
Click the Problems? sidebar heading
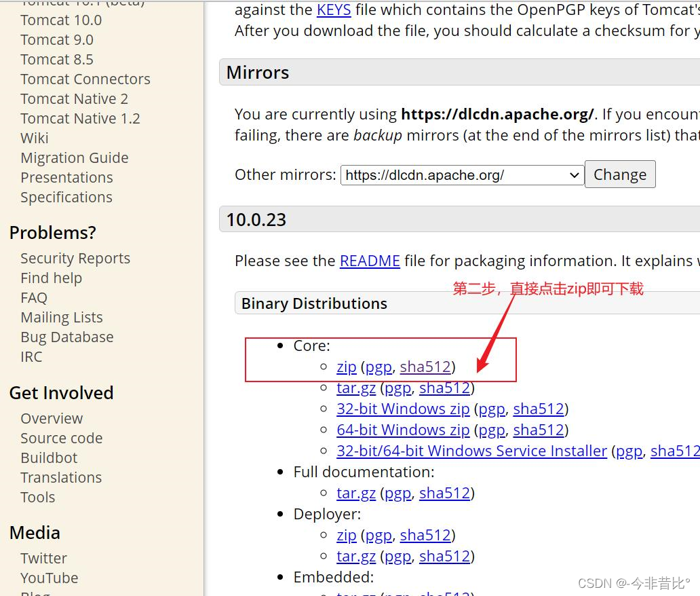tap(53, 233)
